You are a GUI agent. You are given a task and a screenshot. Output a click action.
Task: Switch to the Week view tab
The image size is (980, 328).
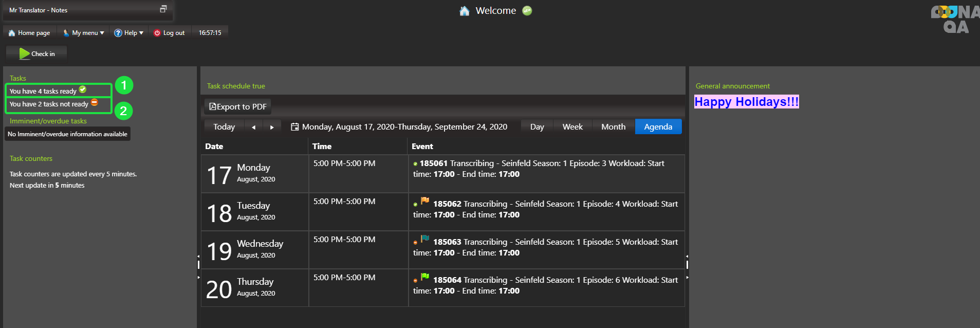click(572, 126)
